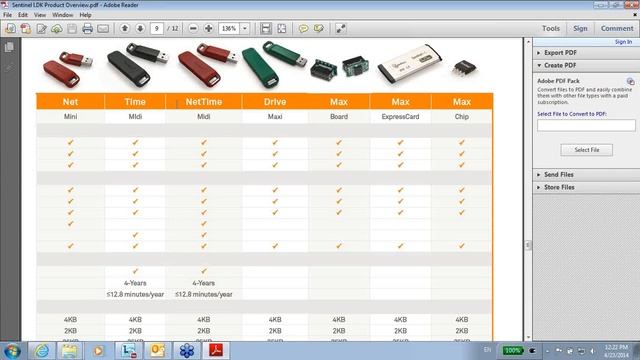This screenshot has width=640, height=360.
Task: Click the vertical scrollbar down arrow
Action: click(x=528, y=337)
